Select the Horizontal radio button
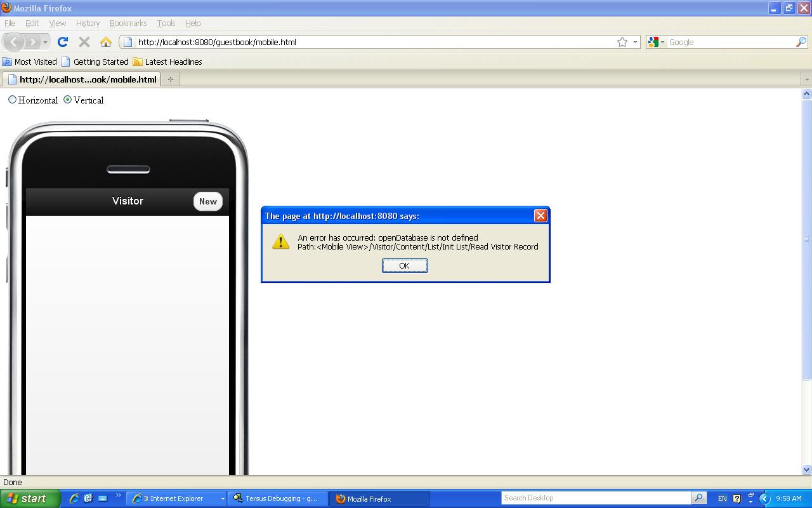 tap(12, 100)
